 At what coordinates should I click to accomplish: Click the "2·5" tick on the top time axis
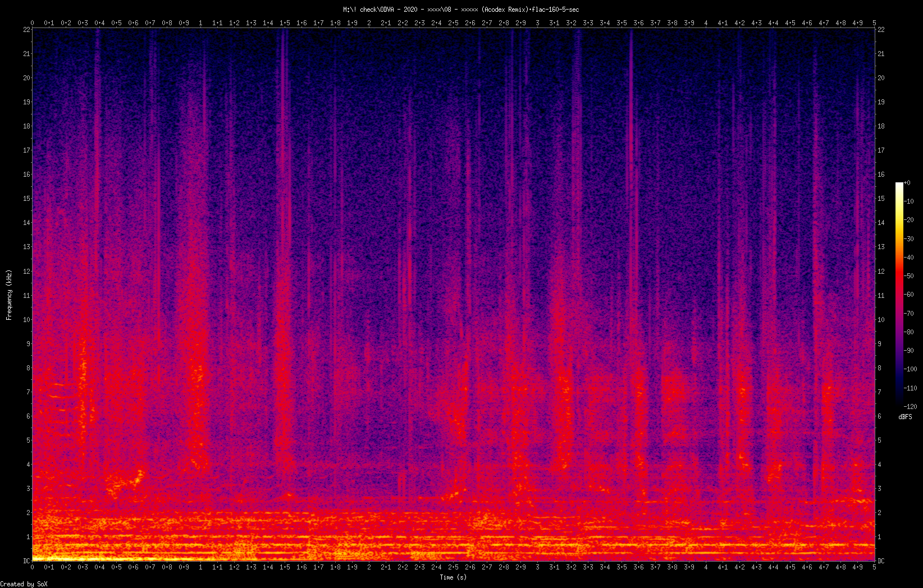coord(453,23)
